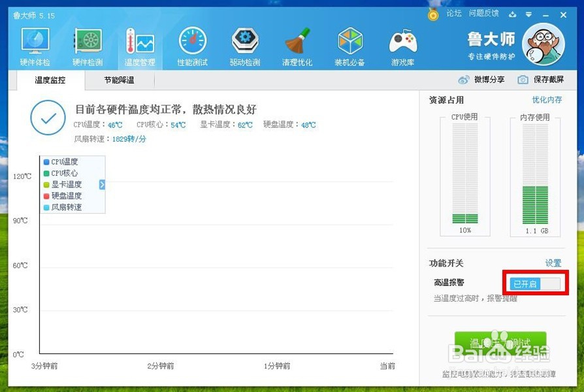This screenshot has width=584, height=392.
Task: Click the CPU使用 usage bar
Action: (465, 174)
